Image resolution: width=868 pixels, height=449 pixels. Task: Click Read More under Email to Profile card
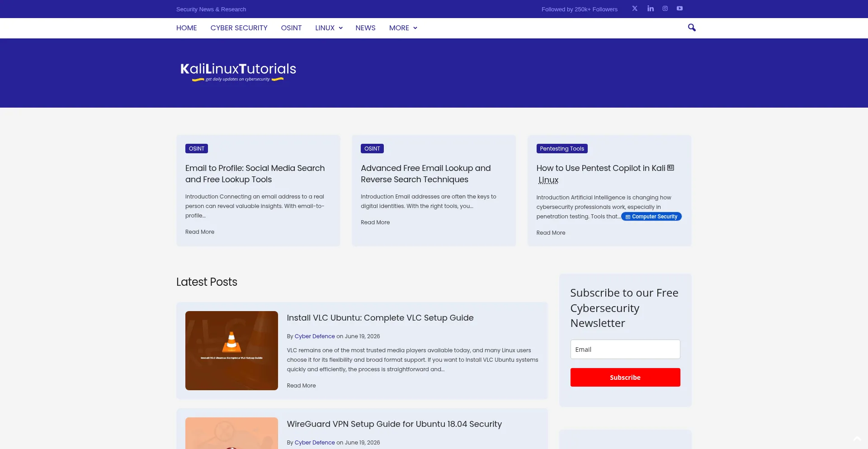(x=200, y=232)
